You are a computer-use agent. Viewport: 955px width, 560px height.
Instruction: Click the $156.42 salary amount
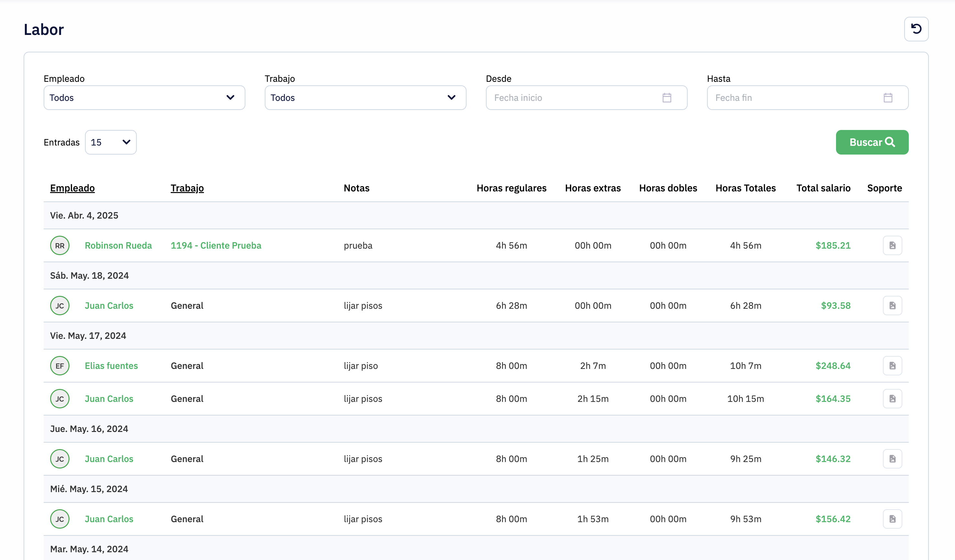click(833, 520)
